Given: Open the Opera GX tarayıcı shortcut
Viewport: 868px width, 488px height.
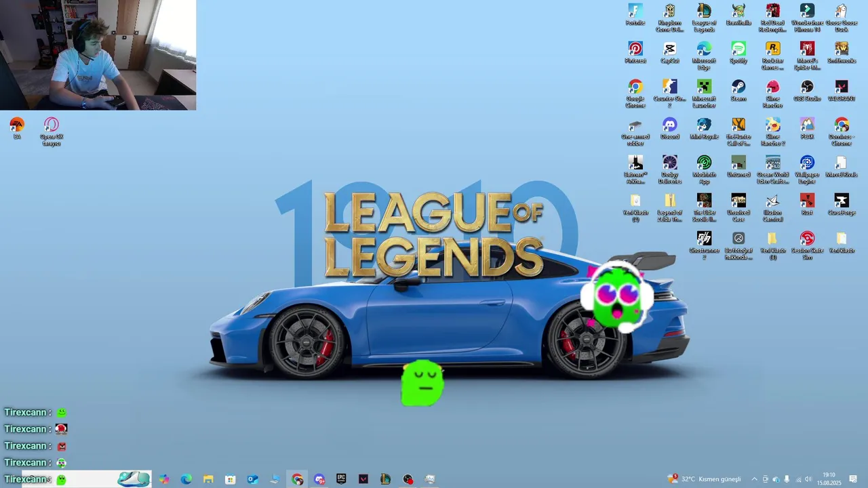Looking at the screenshot, I should coord(52,132).
